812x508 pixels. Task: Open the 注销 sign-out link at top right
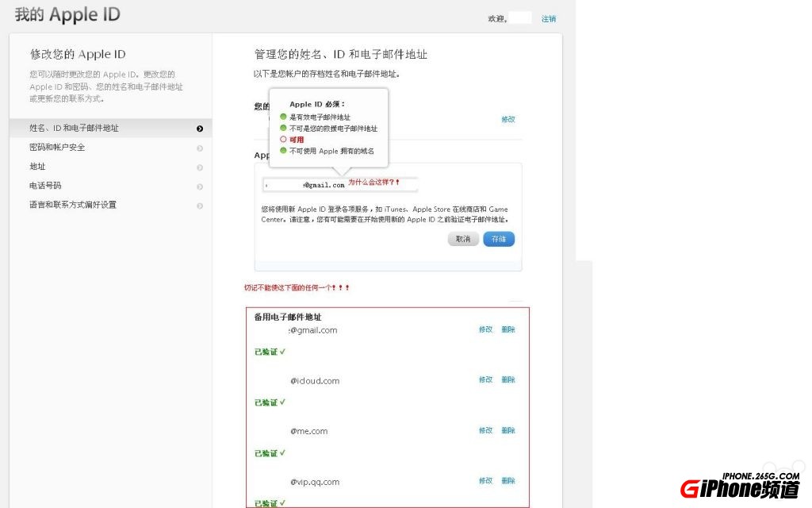[x=548, y=17]
